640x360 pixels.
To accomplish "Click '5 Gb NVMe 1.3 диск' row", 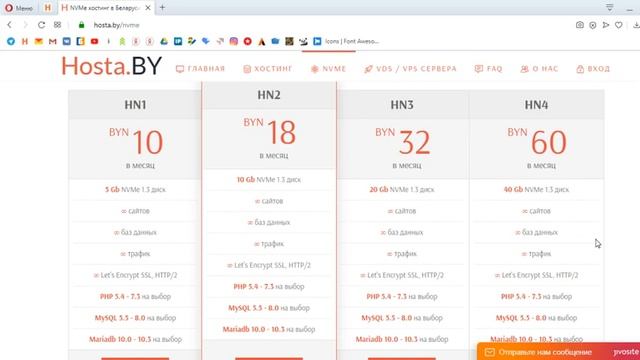I will tap(135, 189).
